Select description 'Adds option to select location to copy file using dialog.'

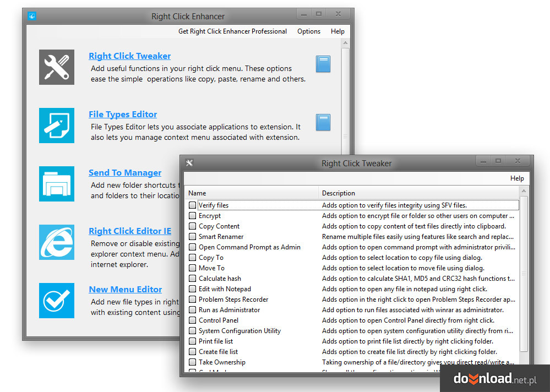click(402, 258)
